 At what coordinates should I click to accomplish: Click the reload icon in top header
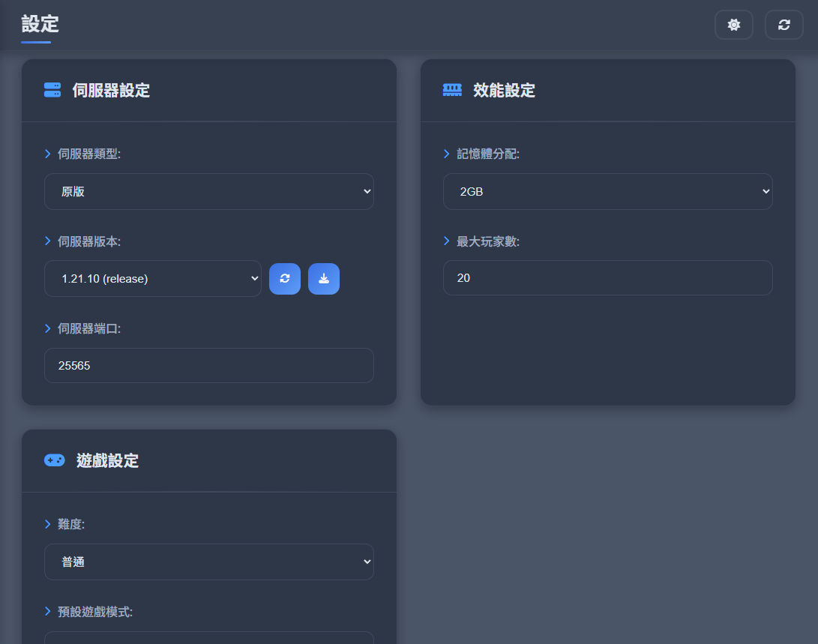click(784, 25)
